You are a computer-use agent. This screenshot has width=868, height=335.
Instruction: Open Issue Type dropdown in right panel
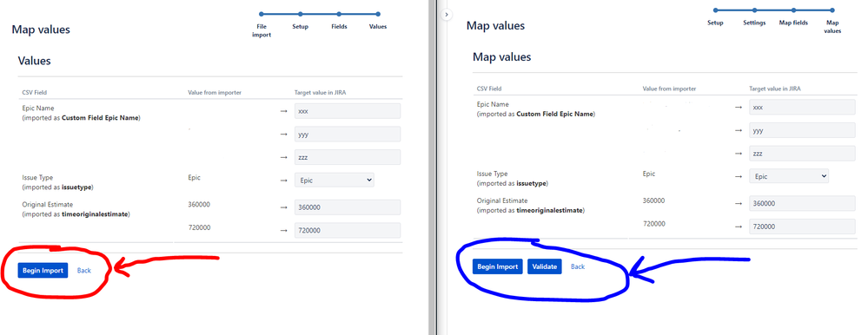tap(789, 176)
